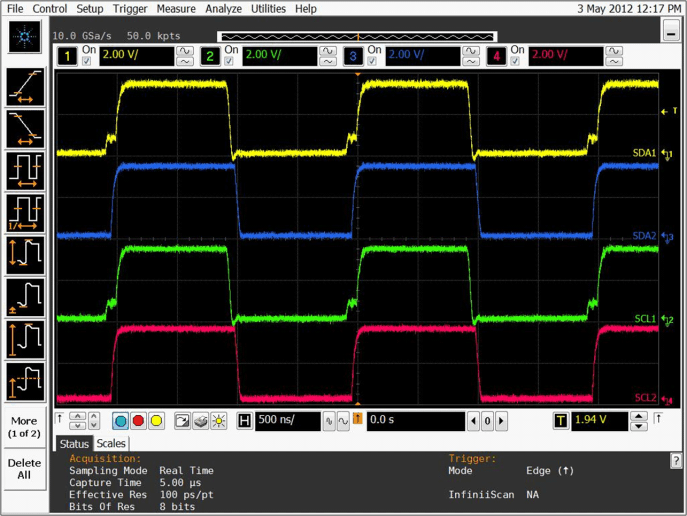Screen dimensions: 687x516
Task: Open the 500 ns/ horizontal scale field
Action: [287, 421]
